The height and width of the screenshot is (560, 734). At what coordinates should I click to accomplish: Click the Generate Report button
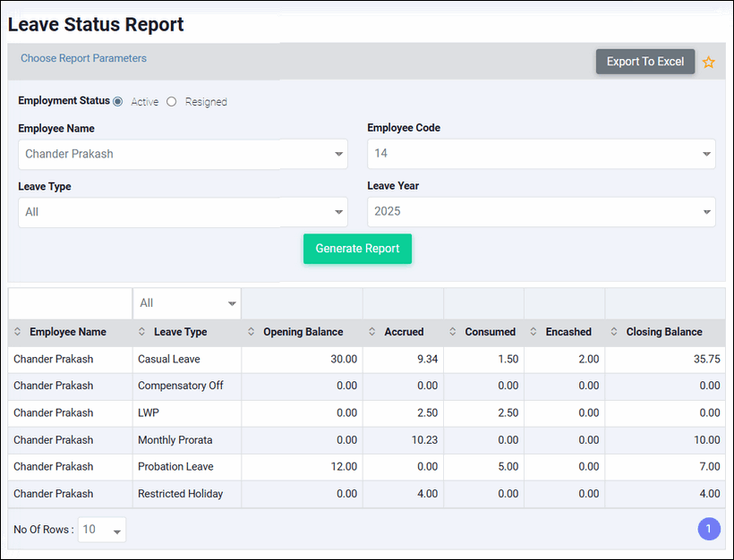pyautogui.click(x=357, y=249)
